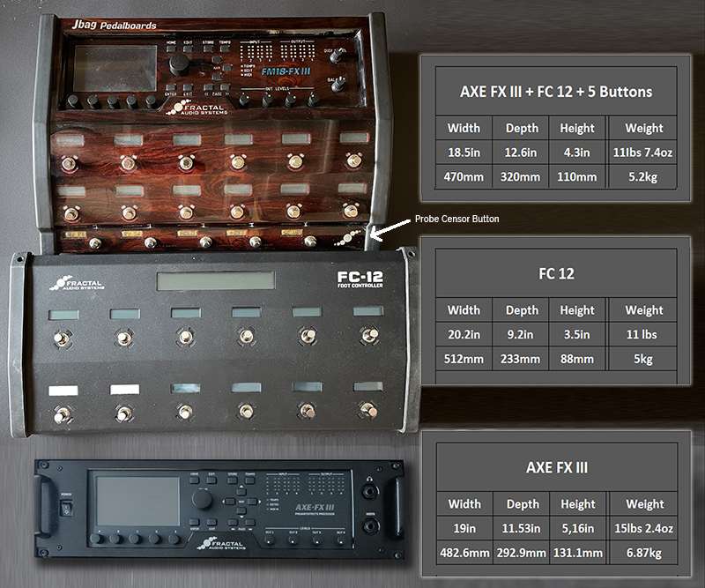This screenshot has height=588, width=705.
Task: Click the main LCD strip on the FC-12 controller
Action: click(x=216, y=280)
